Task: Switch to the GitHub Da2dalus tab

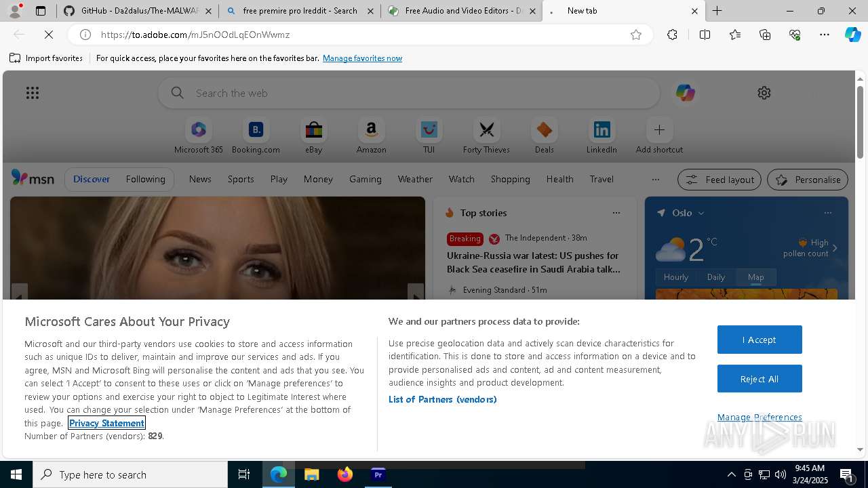Action: tap(138, 11)
